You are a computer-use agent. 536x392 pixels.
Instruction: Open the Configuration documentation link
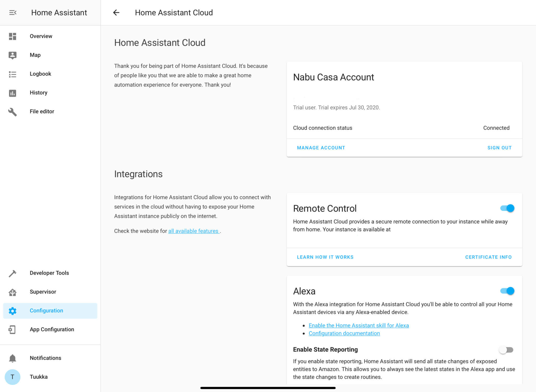tap(344, 333)
